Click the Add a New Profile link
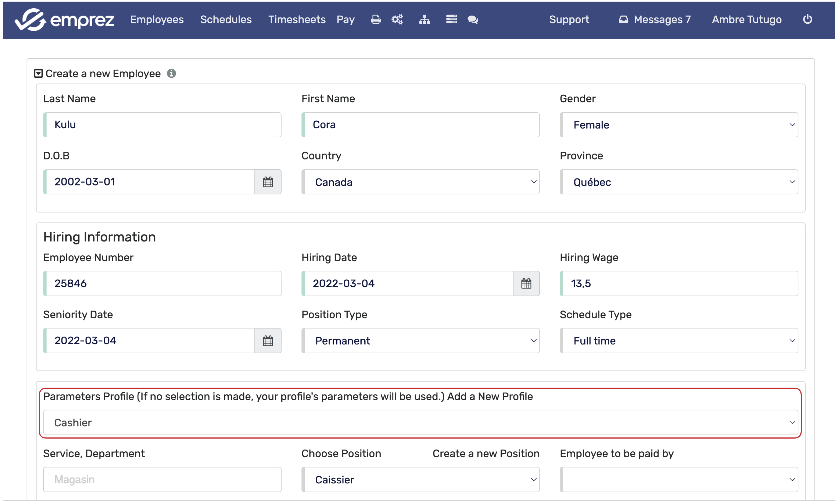Viewport: 838px width, 504px height. 489,396
